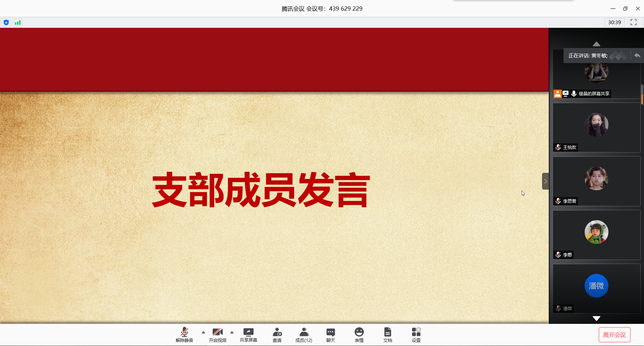Expand the audio options arrow
The image size is (644, 346).
coord(203,332)
